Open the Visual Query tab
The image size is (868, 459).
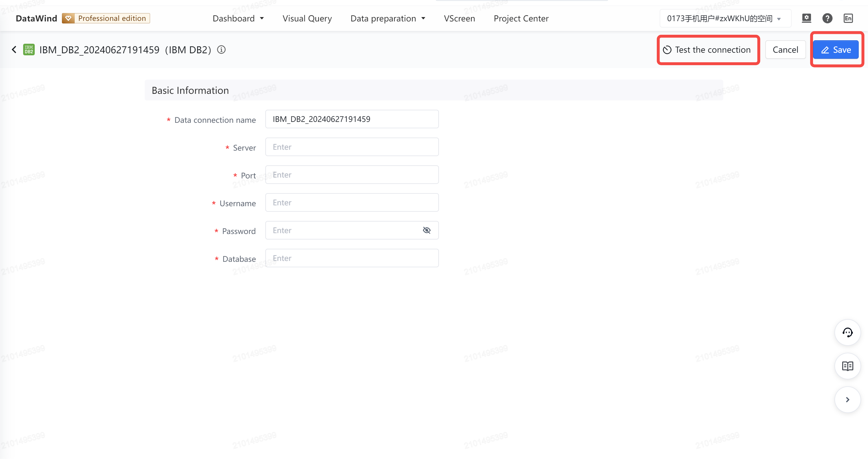307,19
